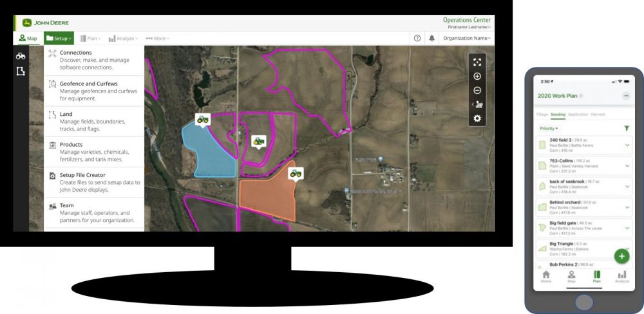This screenshot has height=314, width=644.
Task: Expand the back of seebrook card
Action: [x=627, y=187]
